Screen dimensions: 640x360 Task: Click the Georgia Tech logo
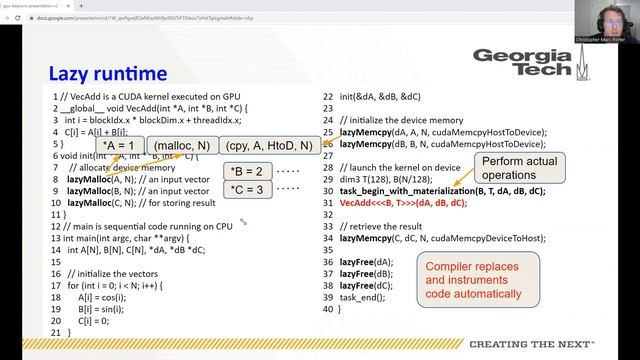(x=531, y=63)
